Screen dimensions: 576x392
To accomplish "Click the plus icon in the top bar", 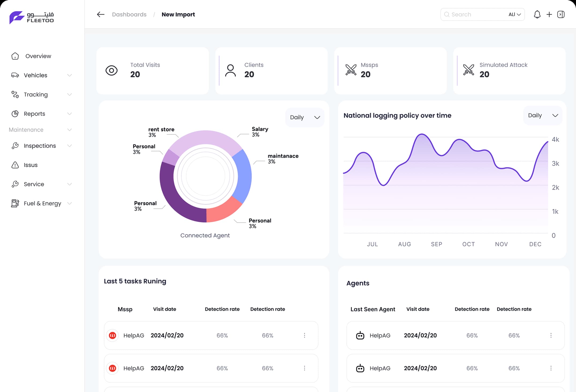I will 549,14.
